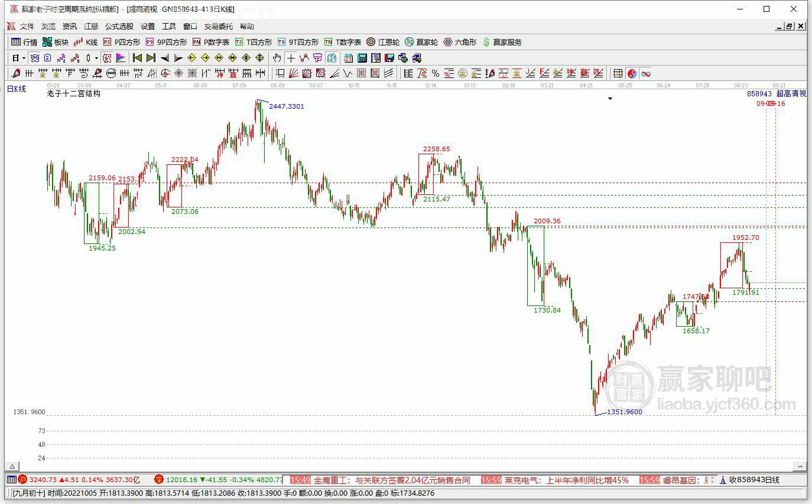Screen dimensions: 812x504
Task: Open the 交易委托 menu
Action: (219, 27)
